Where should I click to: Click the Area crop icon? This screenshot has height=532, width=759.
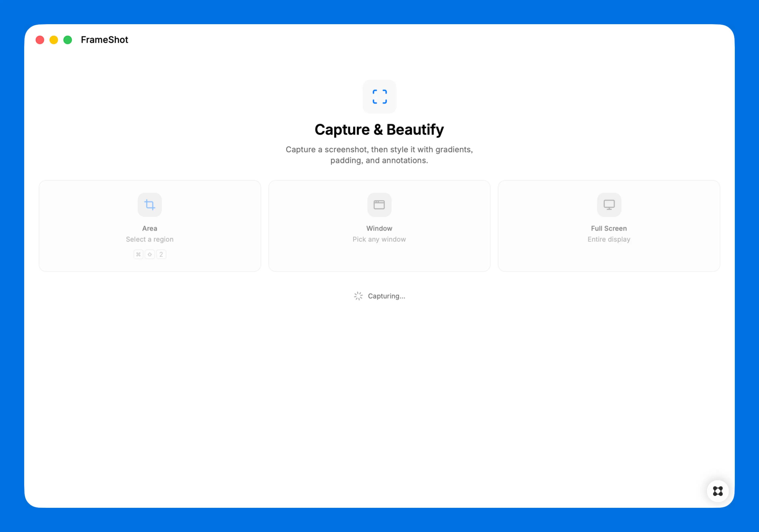pyautogui.click(x=150, y=205)
